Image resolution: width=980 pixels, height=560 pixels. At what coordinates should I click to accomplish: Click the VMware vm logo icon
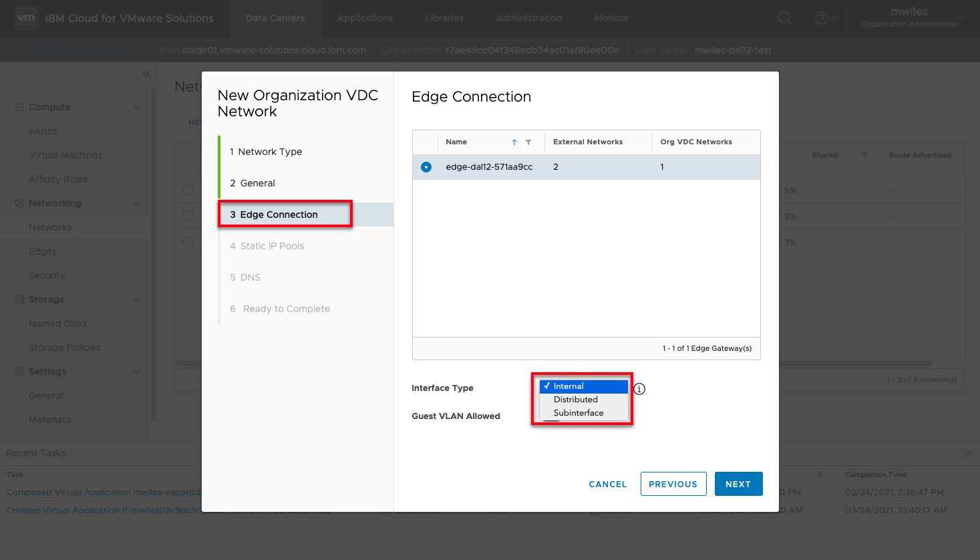26,18
